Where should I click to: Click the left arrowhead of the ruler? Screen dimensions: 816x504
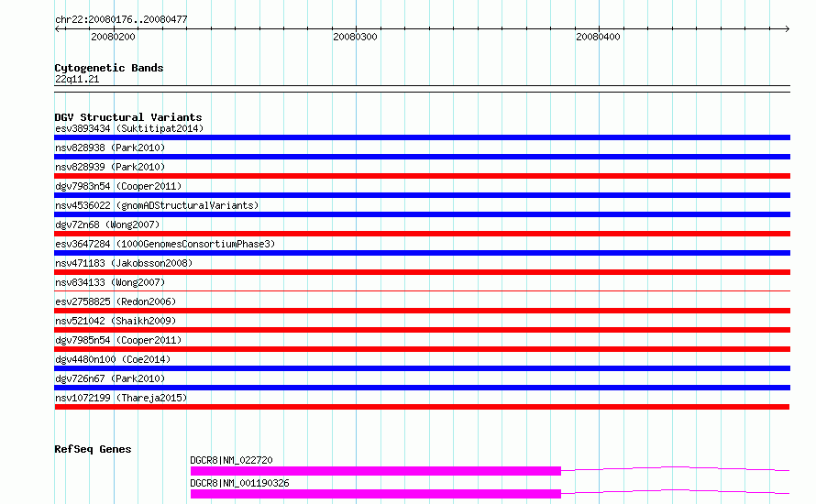coord(57,29)
